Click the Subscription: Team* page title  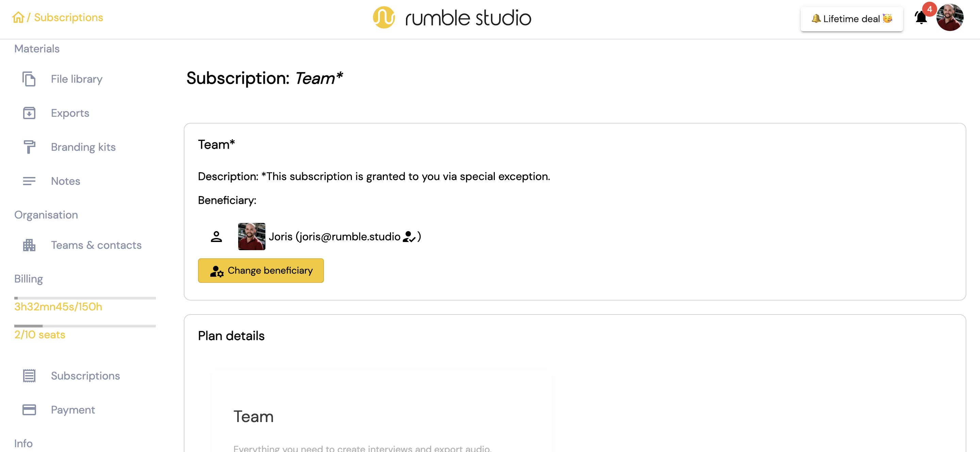[x=264, y=78]
